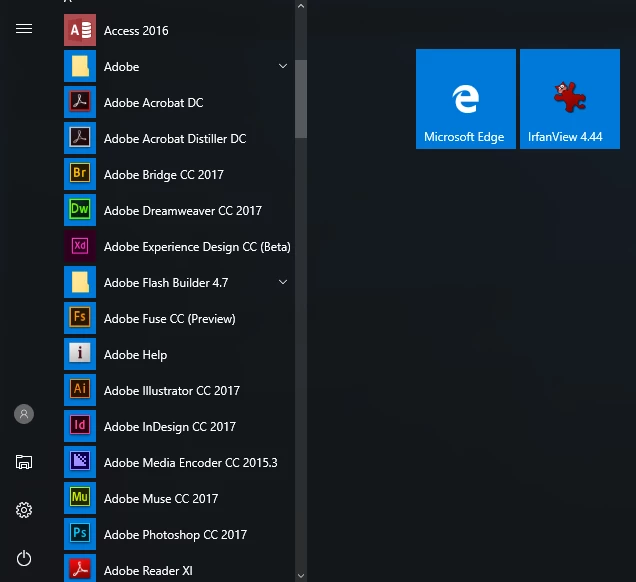Click the Adobe folder icon
636x582 pixels.
point(80,66)
